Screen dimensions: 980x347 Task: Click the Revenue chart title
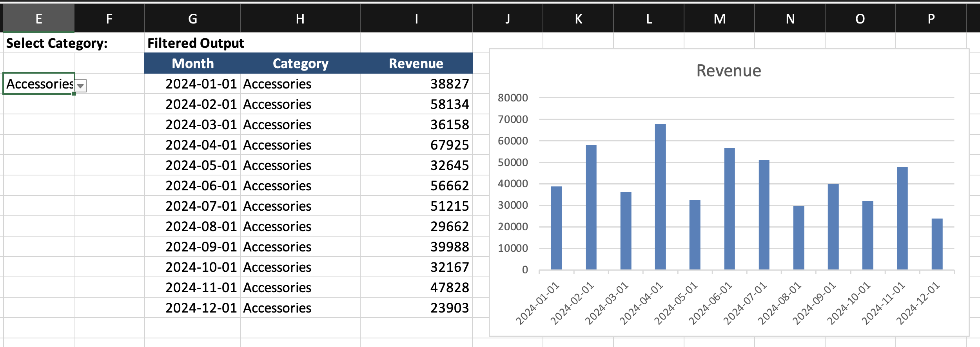728,71
